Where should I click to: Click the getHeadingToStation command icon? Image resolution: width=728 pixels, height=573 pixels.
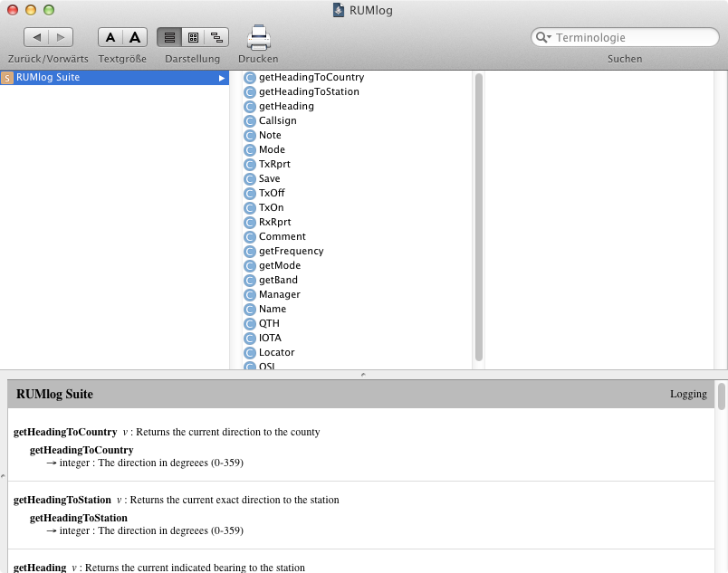pos(250,91)
